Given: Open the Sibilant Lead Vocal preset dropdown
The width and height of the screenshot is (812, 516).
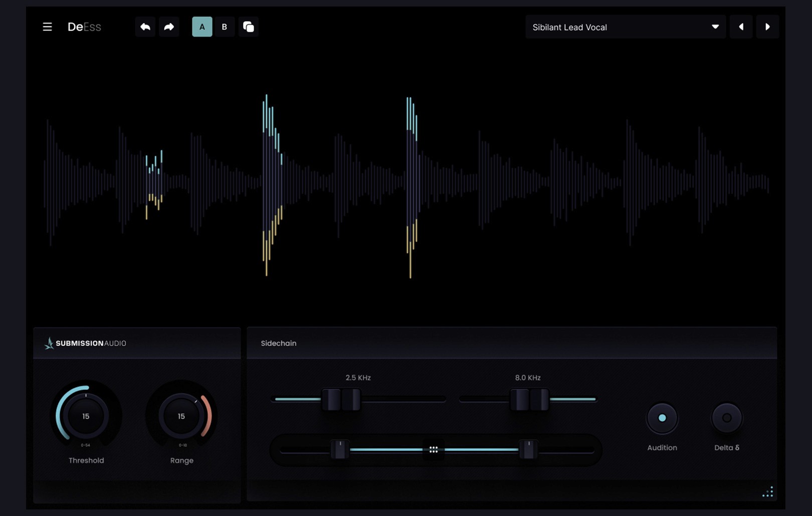Looking at the screenshot, I should tap(626, 27).
